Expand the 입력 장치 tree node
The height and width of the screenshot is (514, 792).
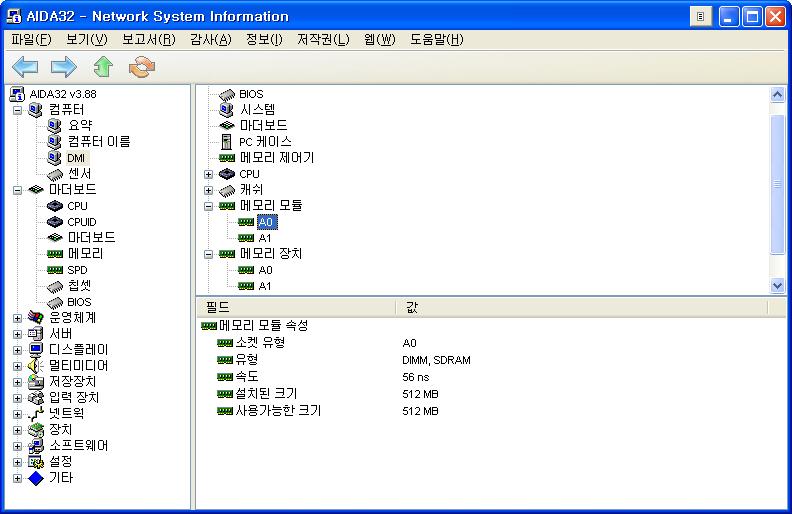18,398
